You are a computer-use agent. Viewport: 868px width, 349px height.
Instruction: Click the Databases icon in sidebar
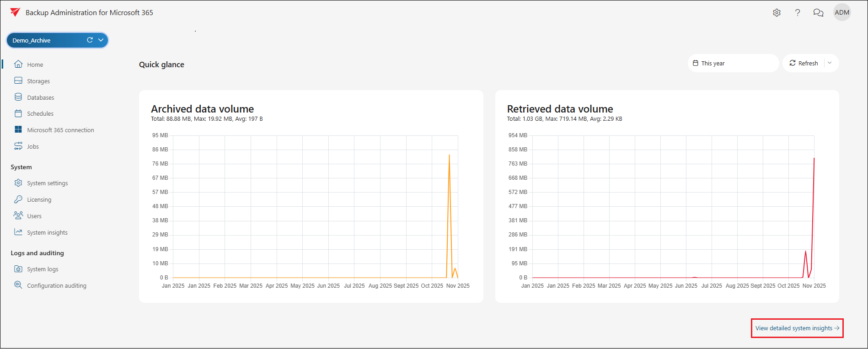coord(18,97)
